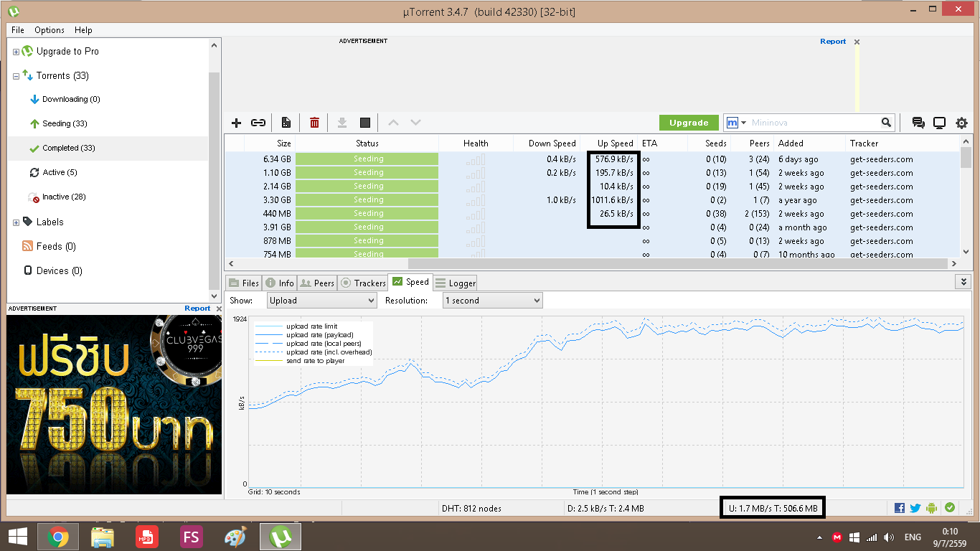
Task: Click the Create New Torrent icon
Action: click(x=286, y=123)
